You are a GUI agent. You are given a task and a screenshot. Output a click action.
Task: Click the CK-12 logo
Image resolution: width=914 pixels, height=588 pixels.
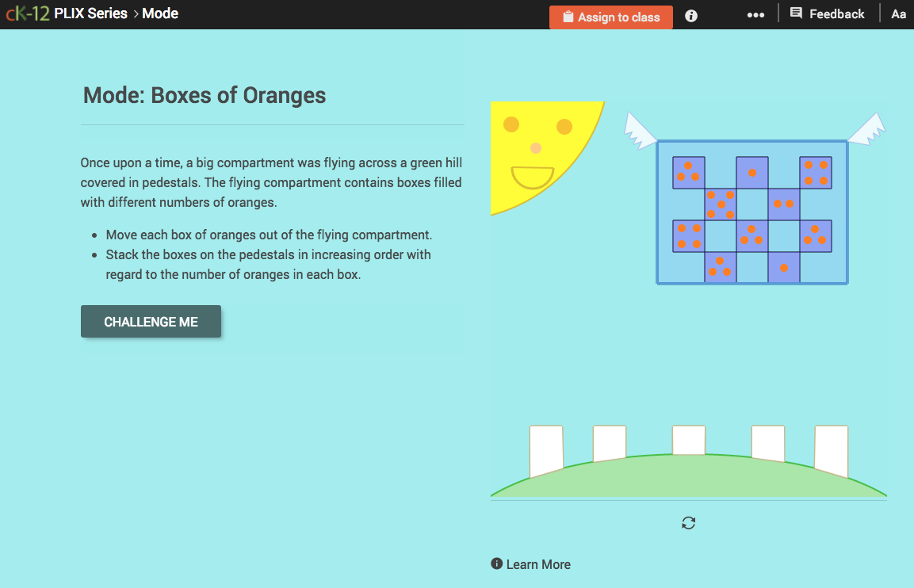click(x=26, y=13)
